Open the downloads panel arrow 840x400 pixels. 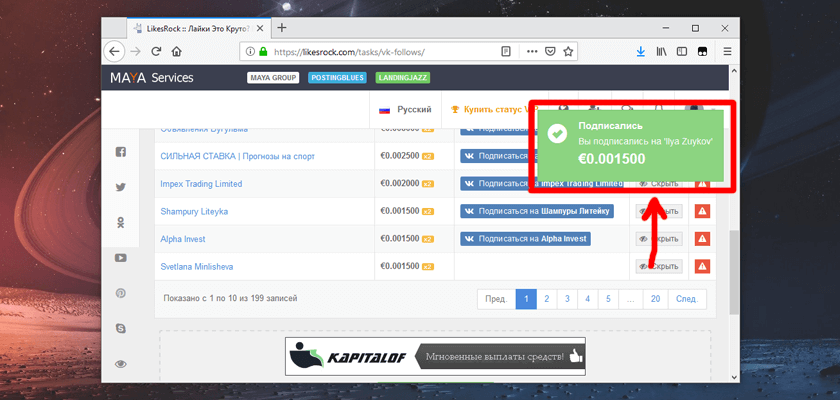(641, 51)
